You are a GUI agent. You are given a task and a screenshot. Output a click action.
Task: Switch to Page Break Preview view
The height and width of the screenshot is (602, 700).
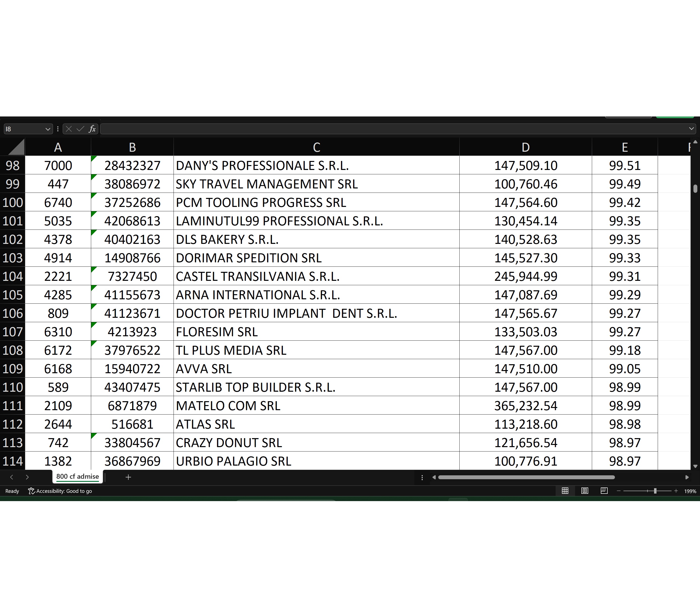pyautogui.click(x=604, y=491)
